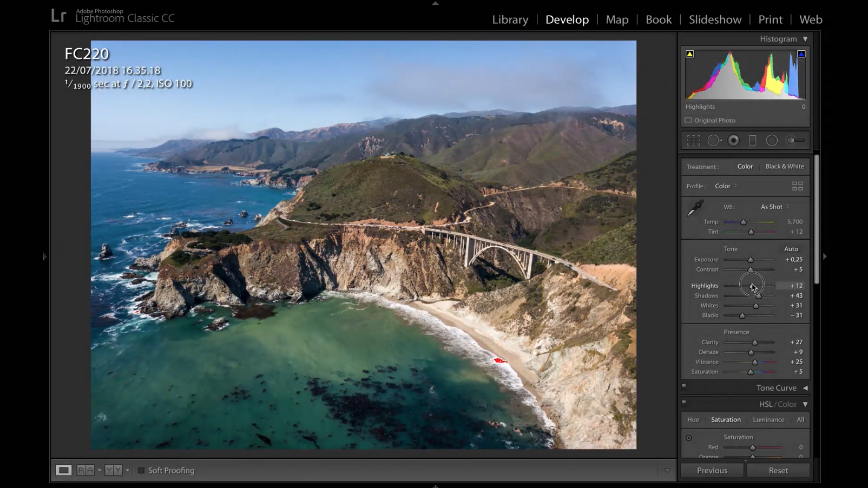868x488 pixels.
Task: Switch to Before/After side-by-side view
Action: pyautogui.click(x=86, y=470)
